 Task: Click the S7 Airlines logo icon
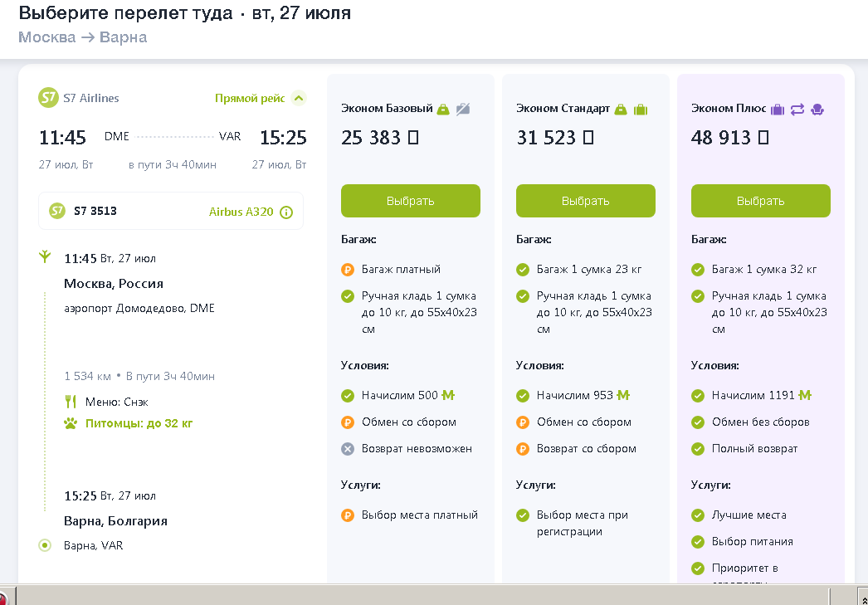click(x=49, y=98)
